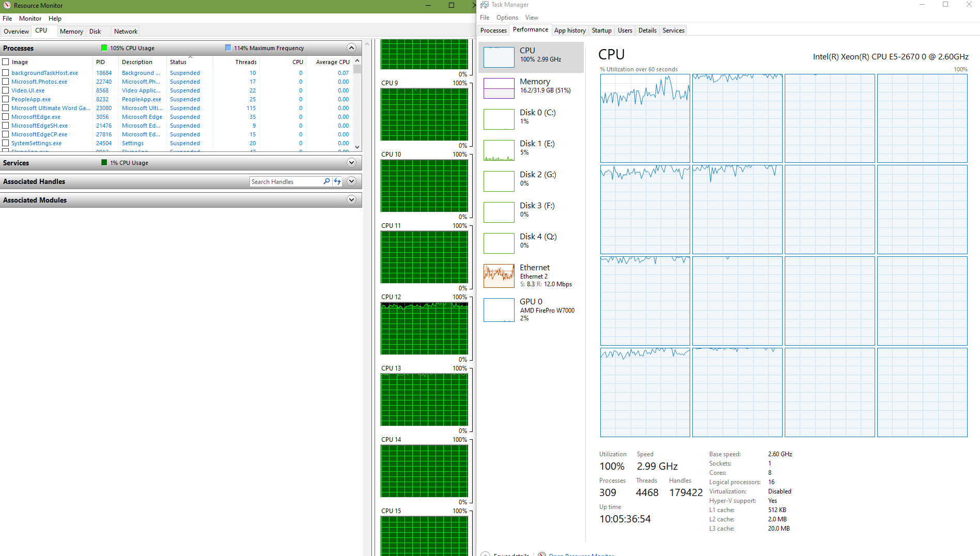
Task: Tick the Video.UI.exe checkbox
Action: pyautogui.click(x=6, y=90)
